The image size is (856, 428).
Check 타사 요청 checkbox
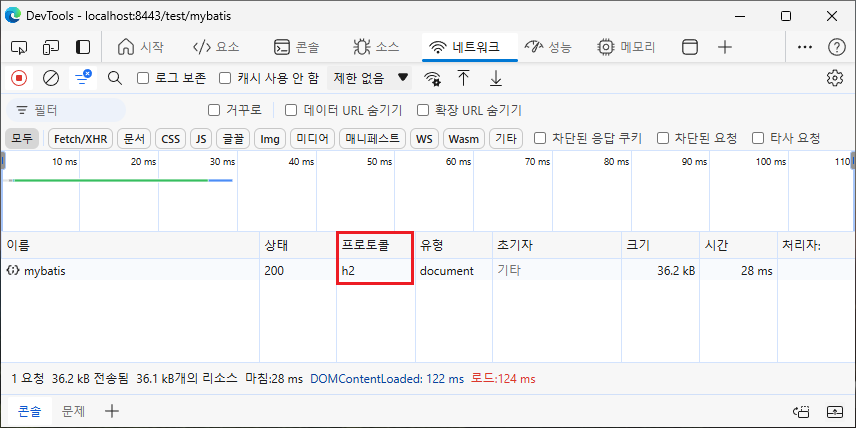[x=758, y=139]
